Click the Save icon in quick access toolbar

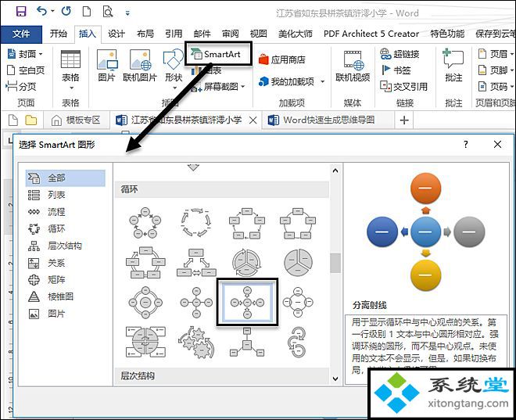click(x=21, y=12)
